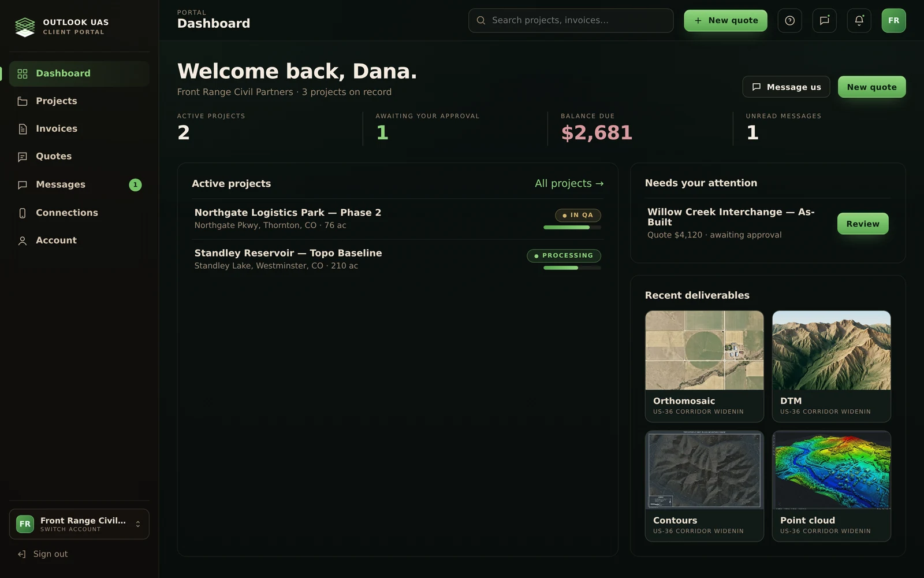Viewport: 924px width, 578px height.
Task: Click the Awaiting your approval count
Action: coord(382,133)
